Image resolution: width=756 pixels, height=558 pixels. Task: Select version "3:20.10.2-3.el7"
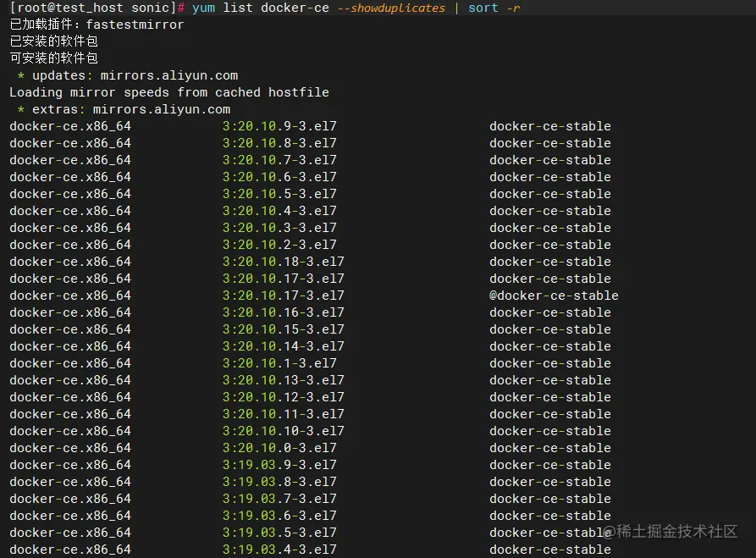tap(279, 245)
